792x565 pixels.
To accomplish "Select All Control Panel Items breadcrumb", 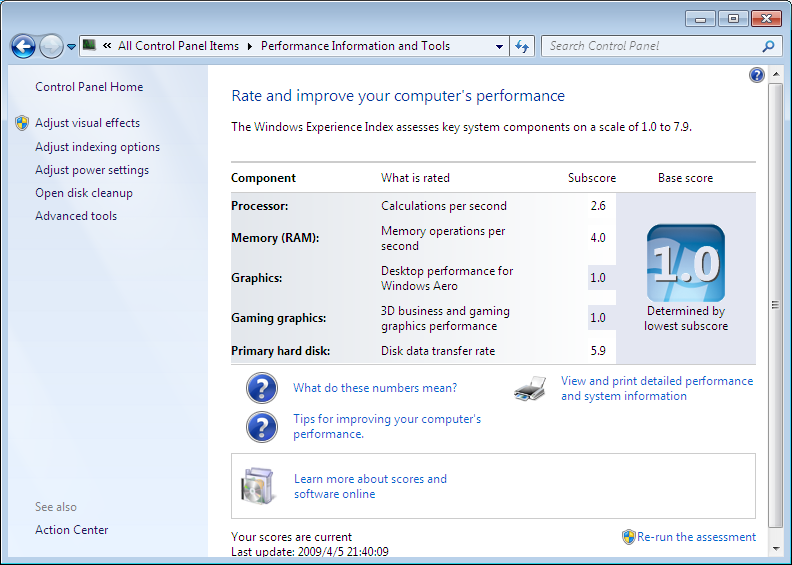I will pos(178,46).
